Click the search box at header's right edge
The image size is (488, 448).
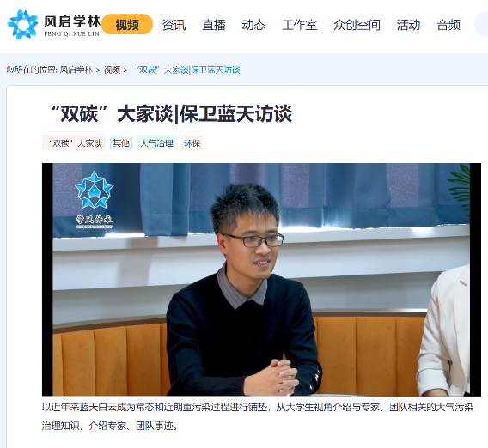[x=481, y=24]
